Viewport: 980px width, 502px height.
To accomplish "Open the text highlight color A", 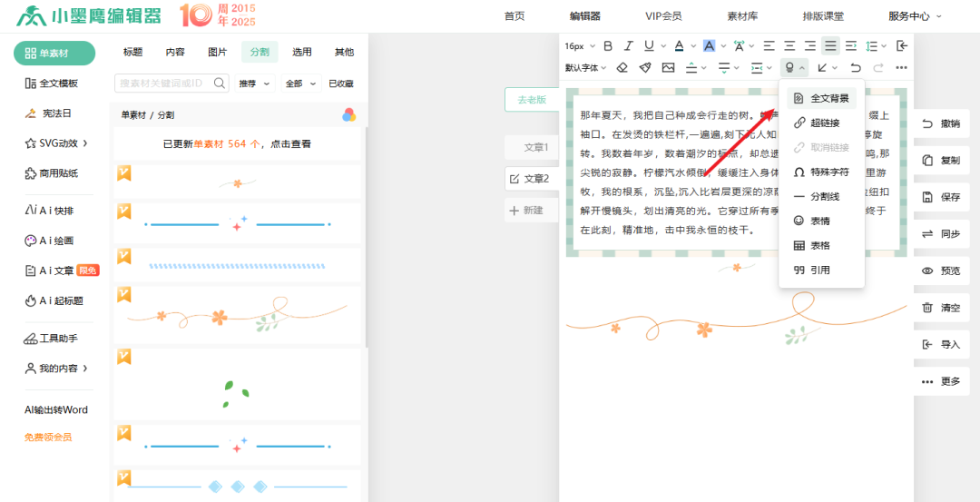I will (709, 45).
